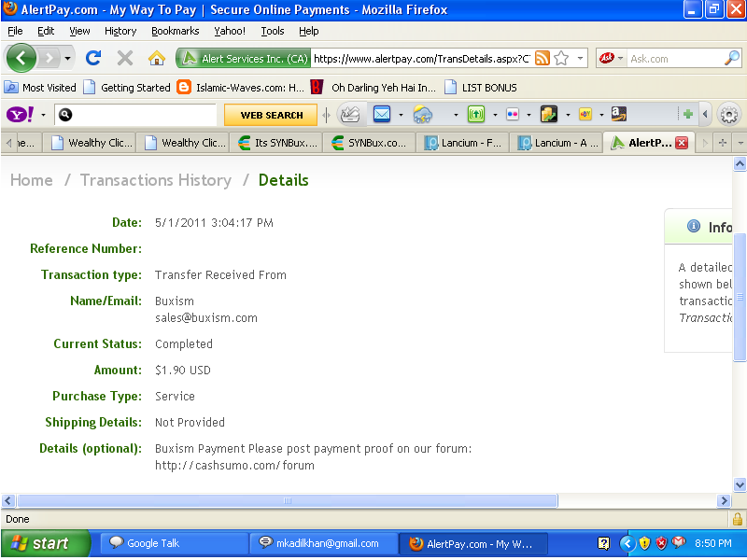Open the Yahoo! logo dropdown arrow
The image size is (747, 560).
point(43,115)
